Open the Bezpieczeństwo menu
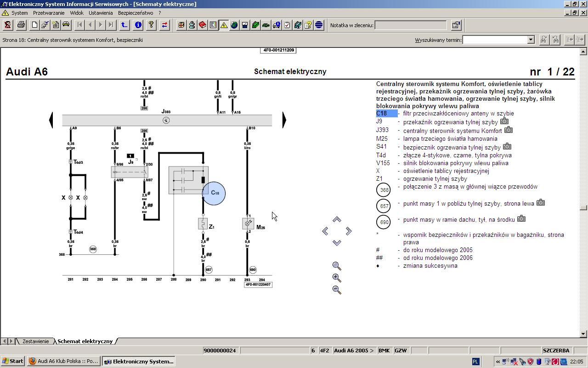 tap(136, 13)
